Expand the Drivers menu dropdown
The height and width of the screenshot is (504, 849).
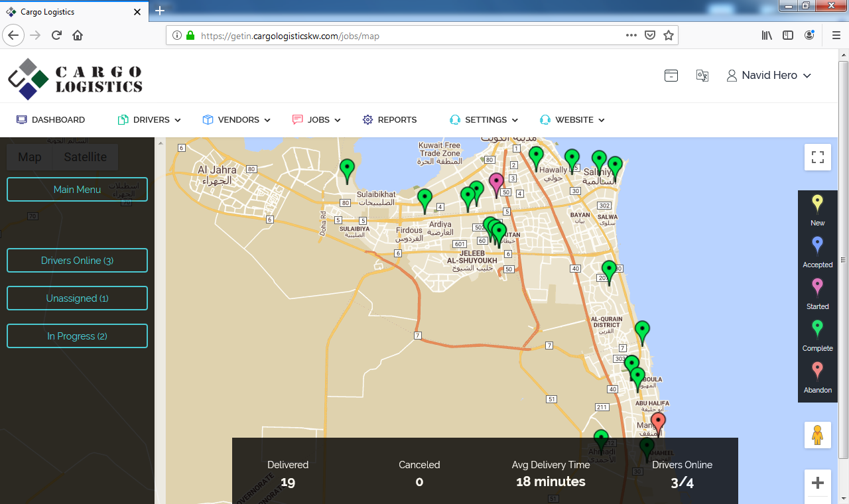click(x=150, y=120)
